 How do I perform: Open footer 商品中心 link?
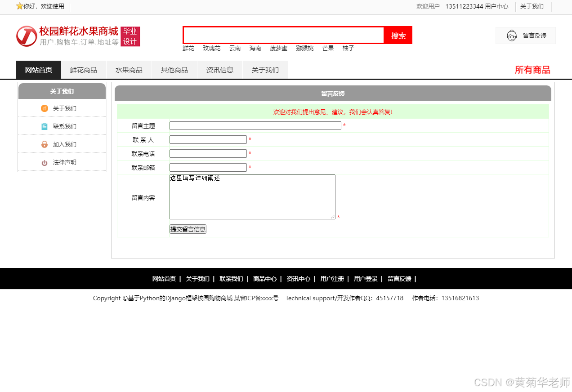tap(265, 279)
